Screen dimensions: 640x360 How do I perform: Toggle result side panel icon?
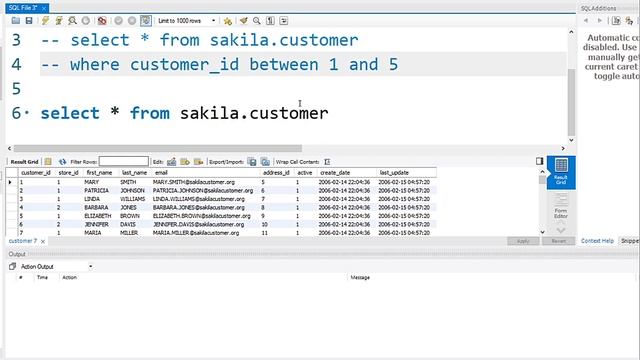pyautogui.click(x=540, y=161)
